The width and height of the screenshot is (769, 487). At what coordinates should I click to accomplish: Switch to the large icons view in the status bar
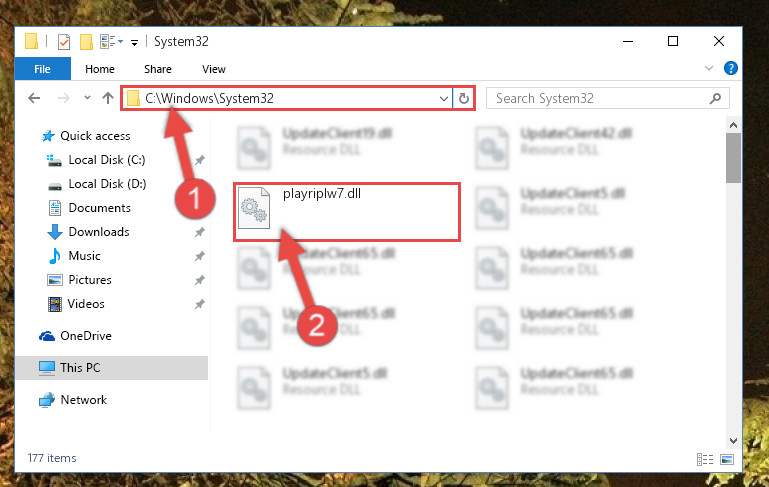click(x=727, y=459)
